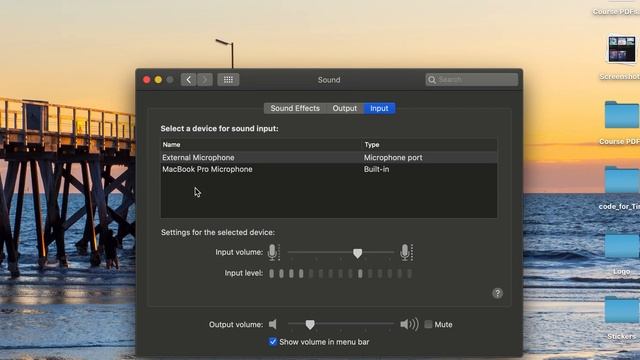Open help with the question mark button
Viewport: 640px width, 360px height.
click(497, 293)
